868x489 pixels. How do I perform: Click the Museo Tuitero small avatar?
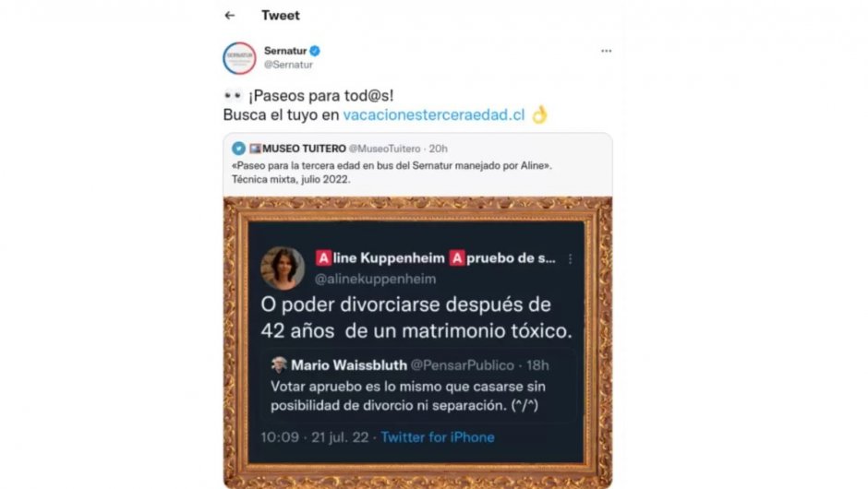pyautogui.click(x=238, y=149)
